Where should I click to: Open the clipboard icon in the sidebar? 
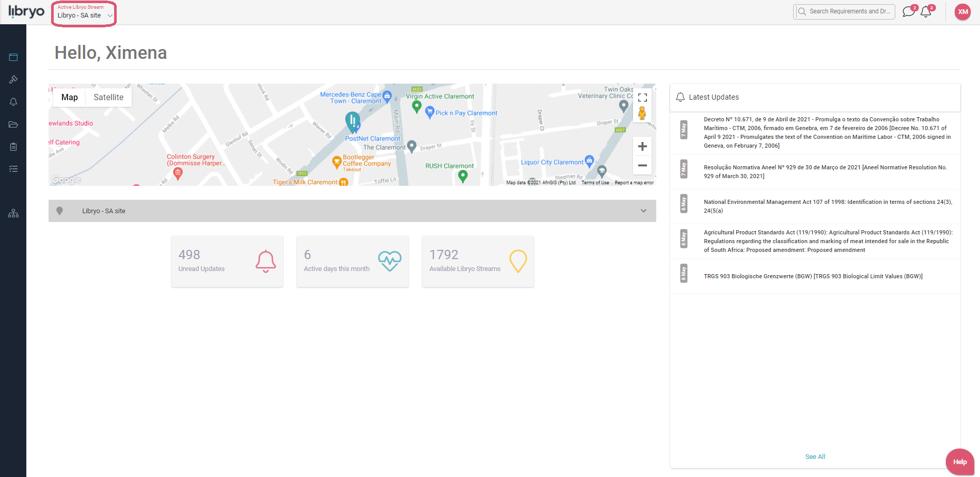point(13,147)
